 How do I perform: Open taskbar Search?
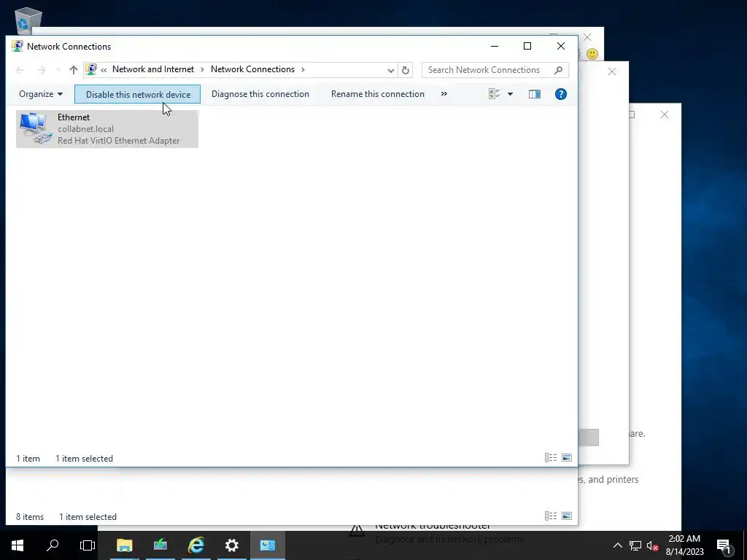point(53,545)
